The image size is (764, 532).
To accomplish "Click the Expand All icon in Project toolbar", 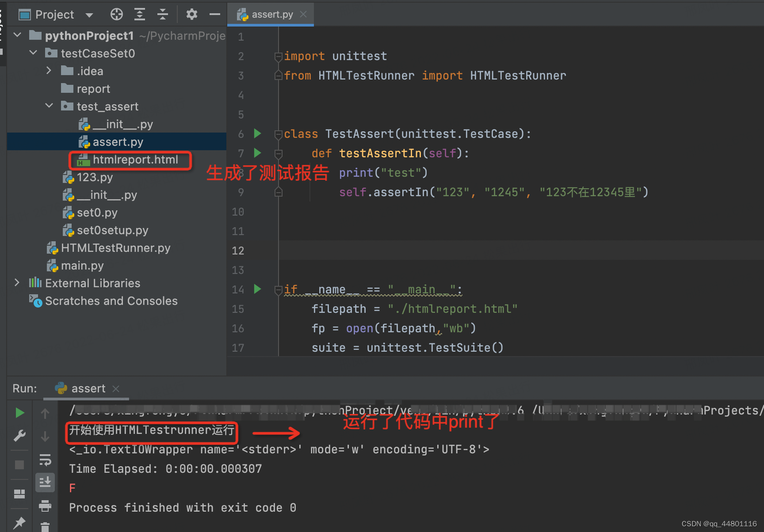I will pyautogui.click(x=140, y=15).
